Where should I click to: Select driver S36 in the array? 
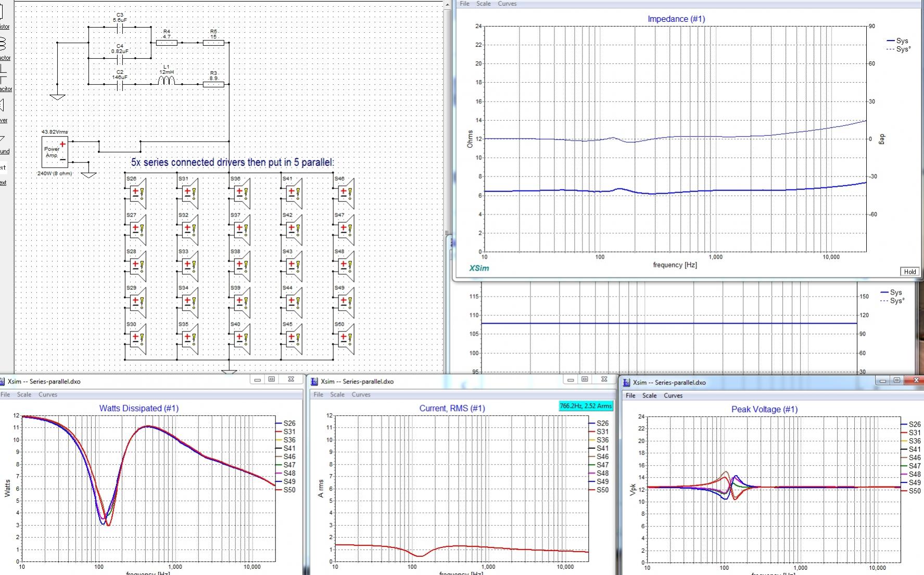(242, 193)
